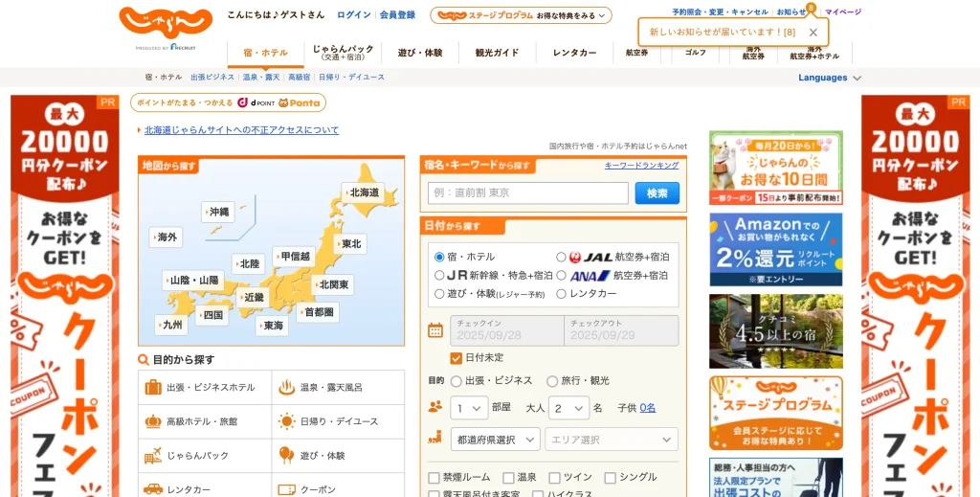Click the Jalan logo in header
The image size is (980, 497).
[166, 21]
